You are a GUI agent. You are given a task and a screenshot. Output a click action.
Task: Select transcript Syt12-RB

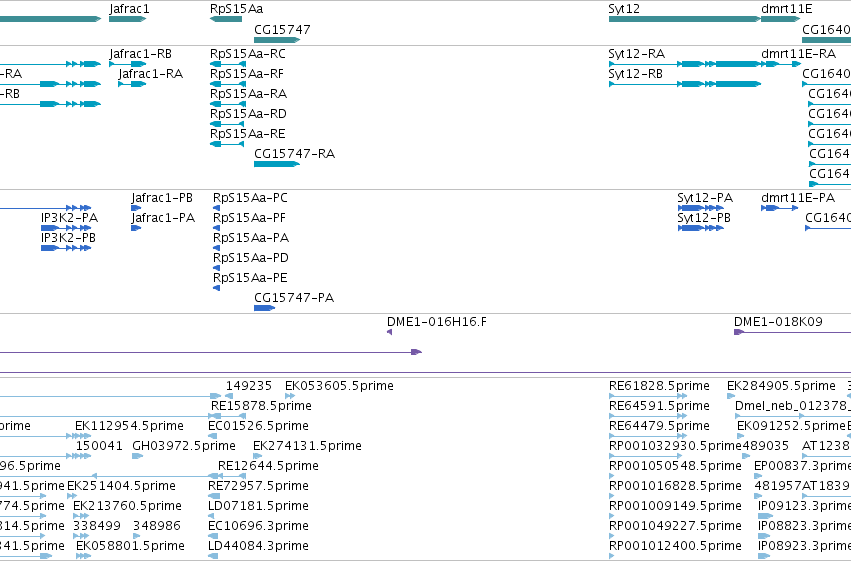(636, 74)
